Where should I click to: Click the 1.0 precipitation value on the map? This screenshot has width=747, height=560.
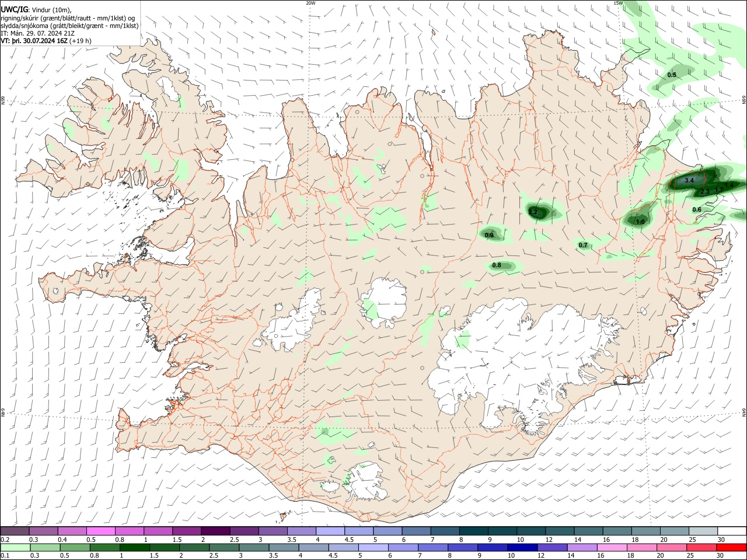(x=640, y=222)
